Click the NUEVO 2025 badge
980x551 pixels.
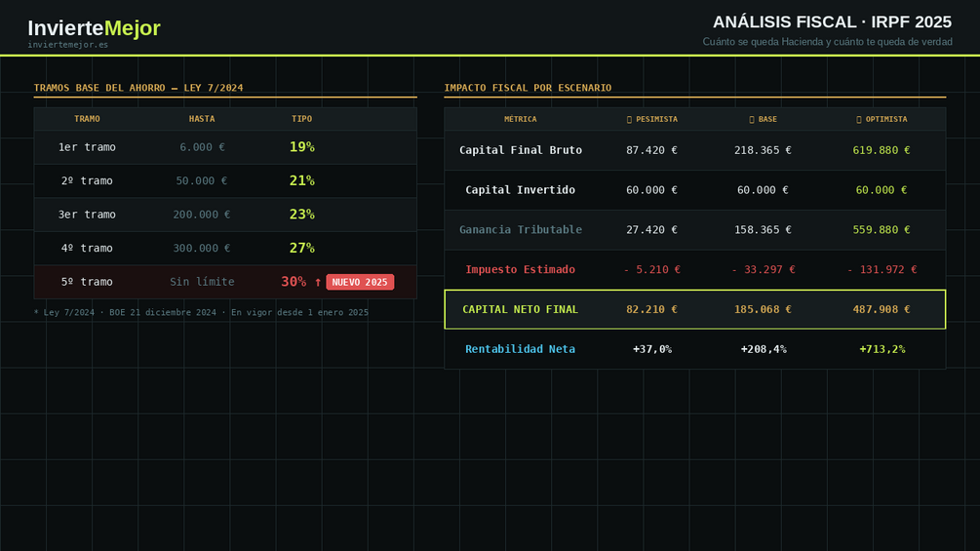360,283
